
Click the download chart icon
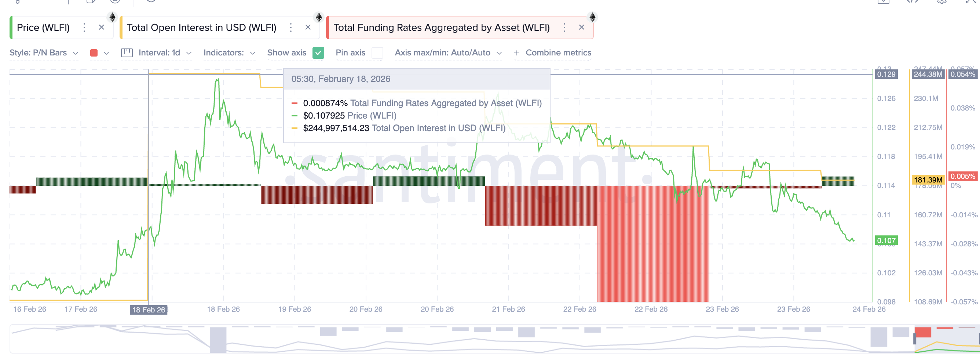[884, 2]
